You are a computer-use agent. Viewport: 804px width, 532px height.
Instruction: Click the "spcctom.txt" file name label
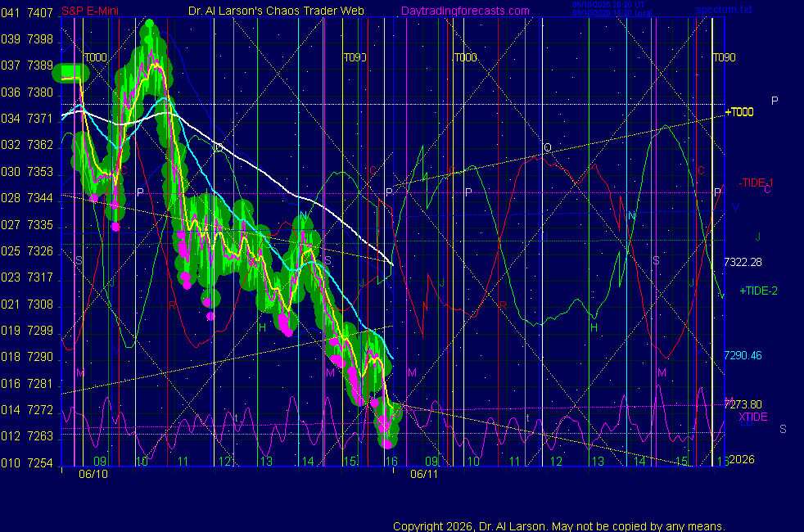(724, 10)
